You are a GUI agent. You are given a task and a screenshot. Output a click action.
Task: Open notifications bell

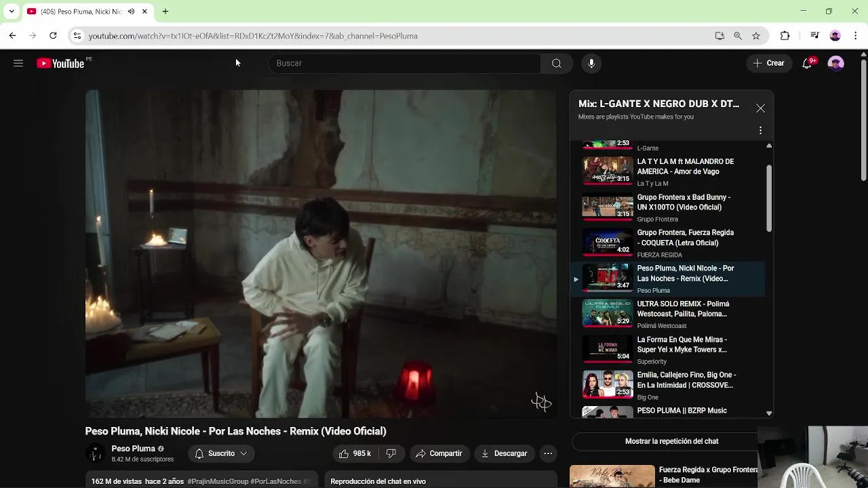[807, 63]
